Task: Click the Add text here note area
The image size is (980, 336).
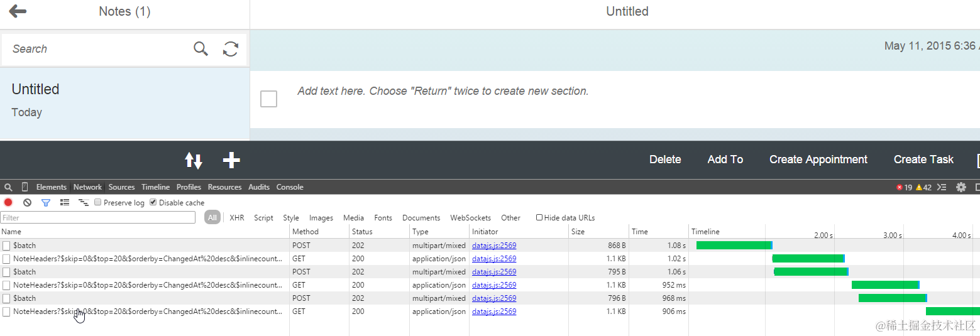Action: tap(443, 91)
